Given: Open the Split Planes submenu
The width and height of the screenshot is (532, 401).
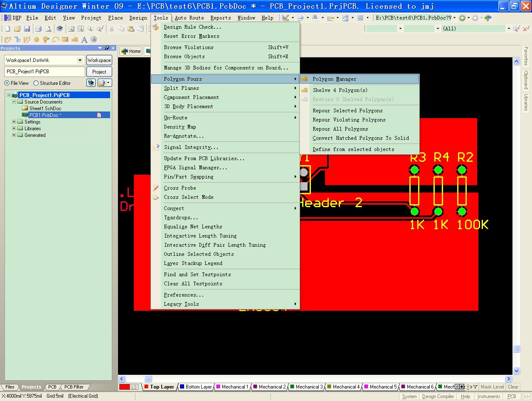Looking at the screenshot, I should [225, 88].
